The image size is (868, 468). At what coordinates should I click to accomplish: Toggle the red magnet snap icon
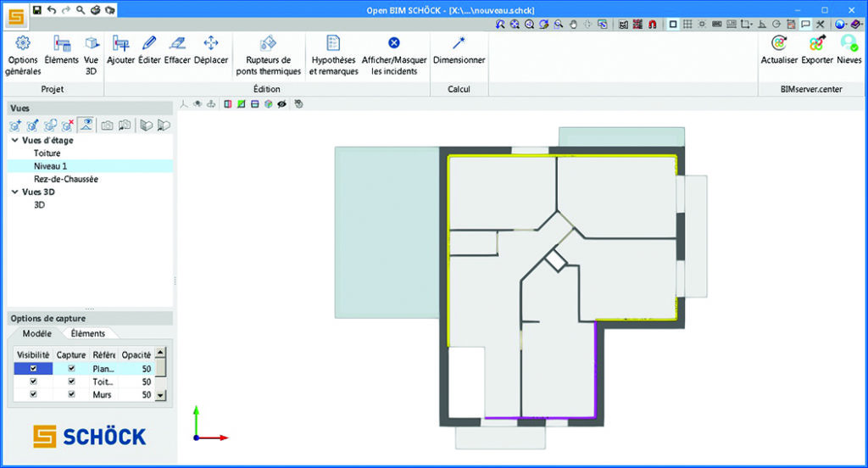pos(653,25)
